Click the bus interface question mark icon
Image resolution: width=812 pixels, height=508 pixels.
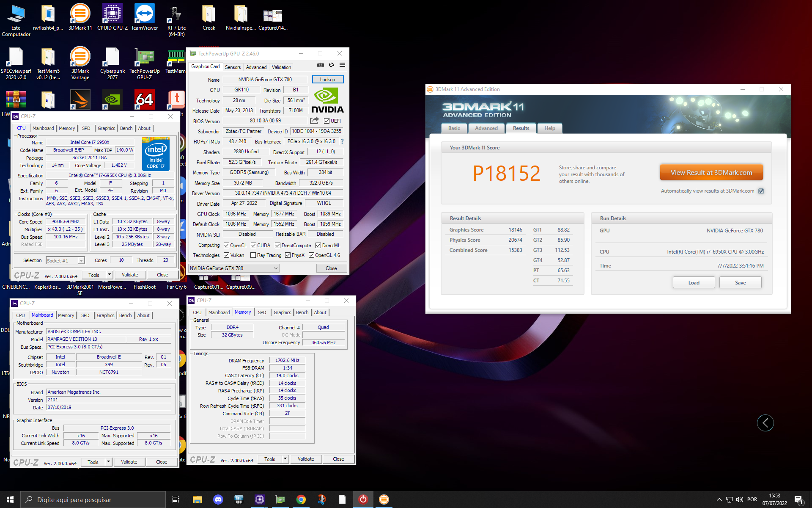pos(342,141)
